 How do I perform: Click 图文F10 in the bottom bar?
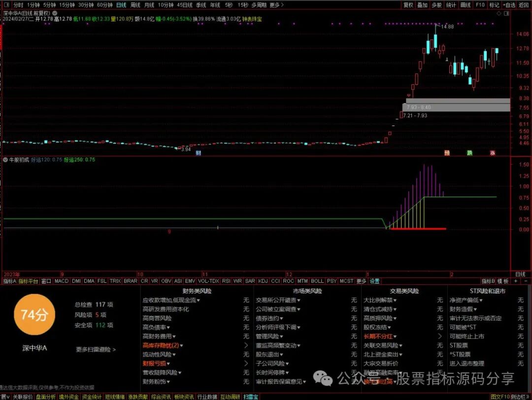500,397
